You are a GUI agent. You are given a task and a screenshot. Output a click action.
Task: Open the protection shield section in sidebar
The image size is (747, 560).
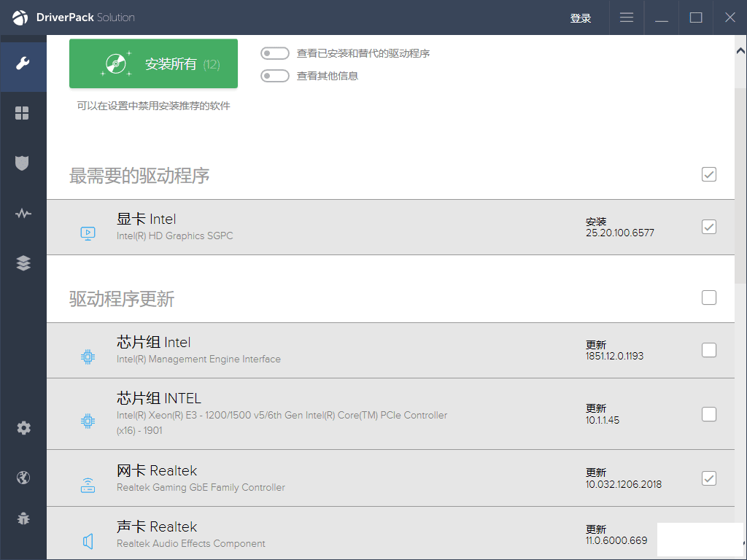pos(22,163)
